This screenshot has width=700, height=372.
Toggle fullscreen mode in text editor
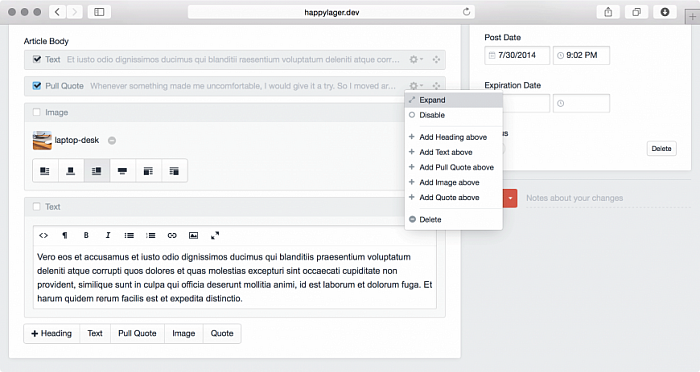[x=215, y=235]
